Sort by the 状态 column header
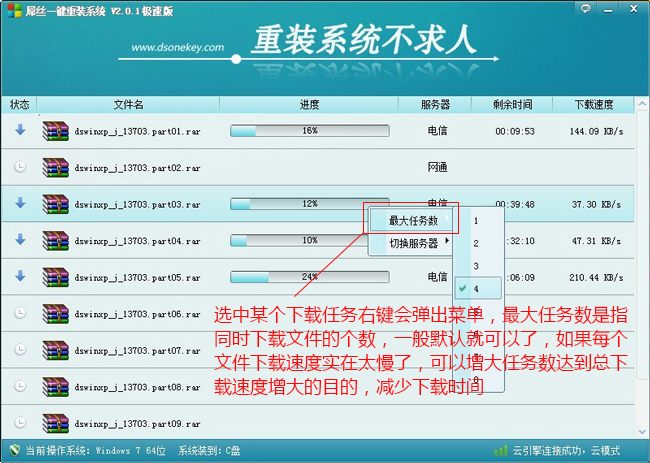Image resolution: width=650 pixels, height=463 pixels. 19,104
